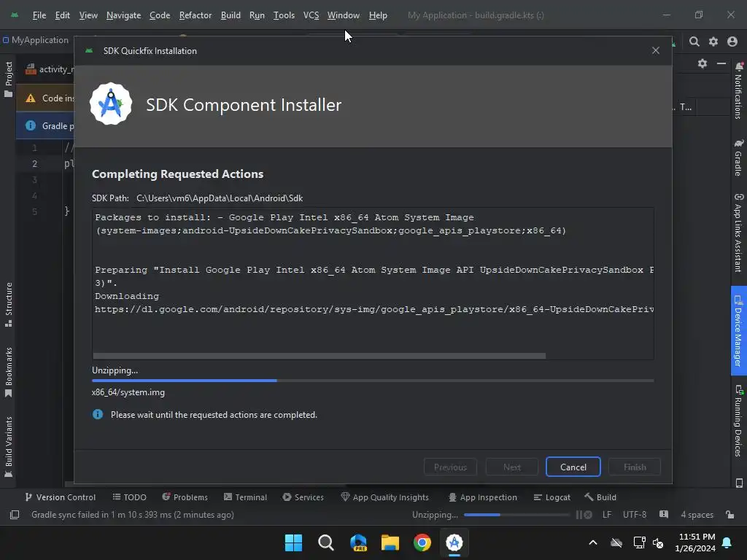Open the File menu

point(39,15)
